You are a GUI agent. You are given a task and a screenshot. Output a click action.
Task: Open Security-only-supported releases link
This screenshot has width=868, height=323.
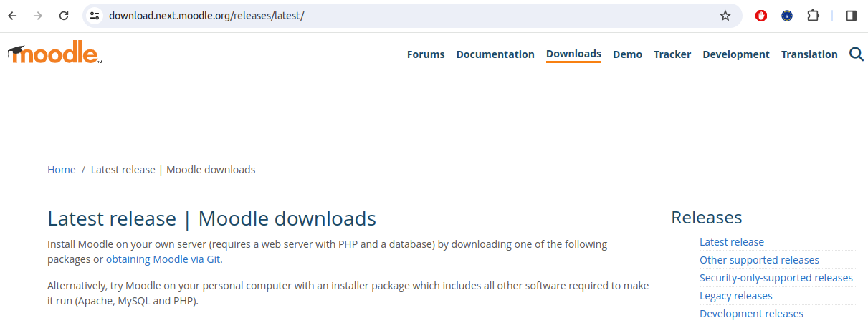[x=776, y=278]
